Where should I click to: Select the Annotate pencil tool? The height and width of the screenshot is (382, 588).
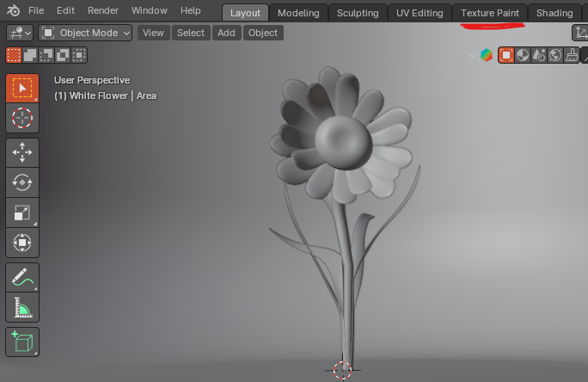[x=22, y=277]
